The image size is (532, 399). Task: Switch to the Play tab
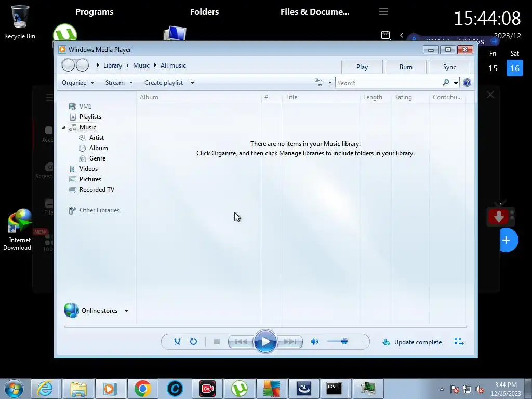pyautogui.click(x=362, y=67)
